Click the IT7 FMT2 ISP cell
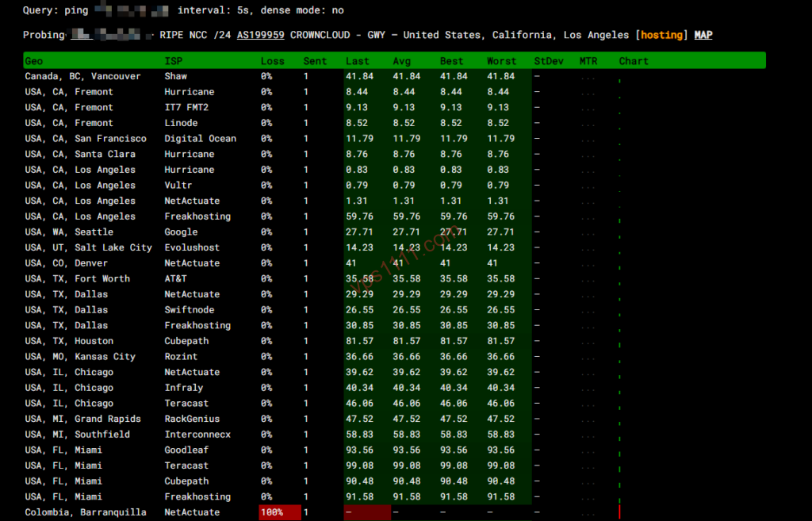The height and width of the screenshot is (521, 812). [186, 107]
